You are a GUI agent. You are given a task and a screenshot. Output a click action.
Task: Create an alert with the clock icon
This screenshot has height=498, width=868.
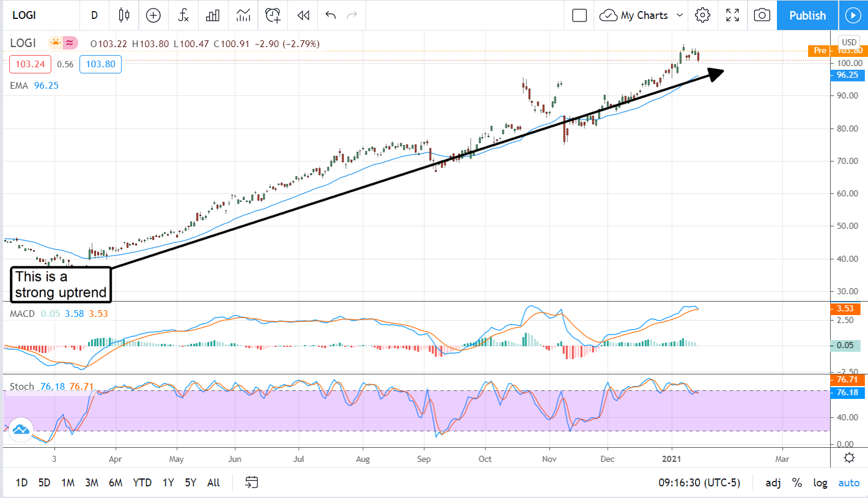[273, 15]
